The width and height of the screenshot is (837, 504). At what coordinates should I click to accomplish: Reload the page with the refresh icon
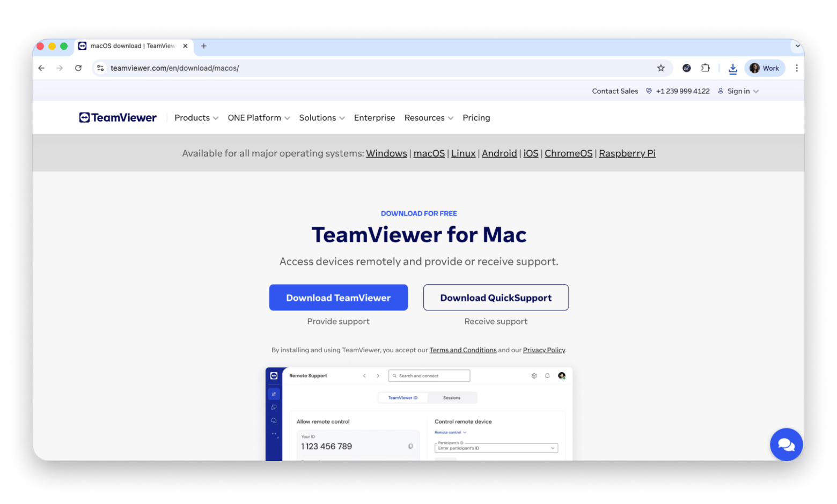(78, 68)
